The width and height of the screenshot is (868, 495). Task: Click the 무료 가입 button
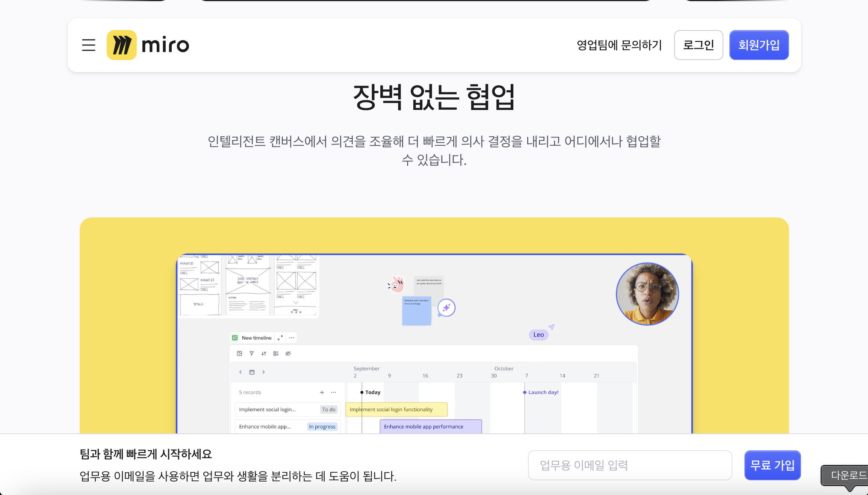coord(773,465)
